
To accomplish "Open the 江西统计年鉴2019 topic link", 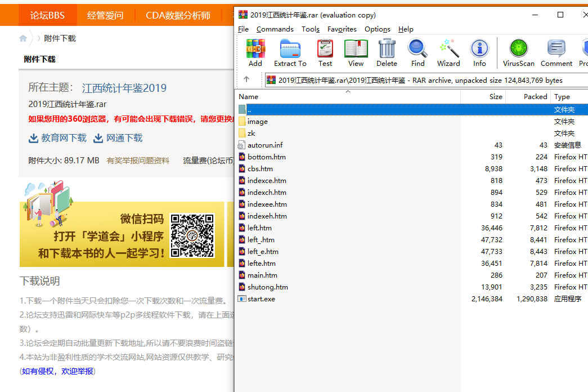I will 124,88.
